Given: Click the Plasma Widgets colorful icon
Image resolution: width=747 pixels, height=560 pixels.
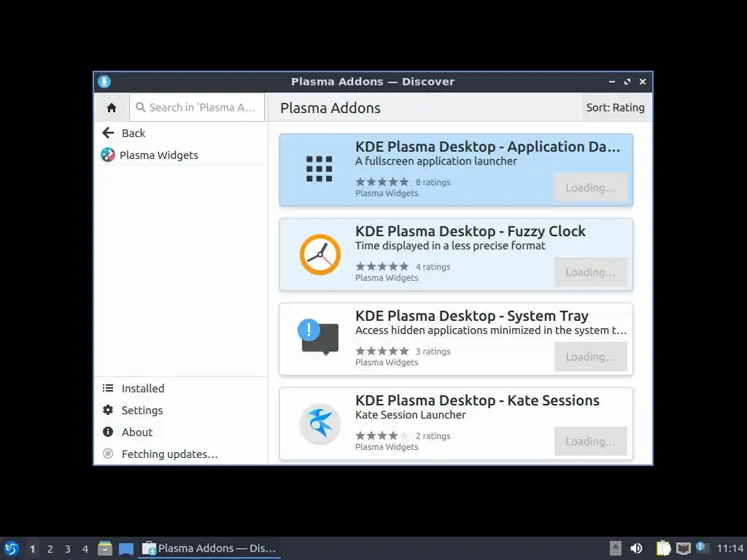Looking at the screenshot, I should 108,155.
